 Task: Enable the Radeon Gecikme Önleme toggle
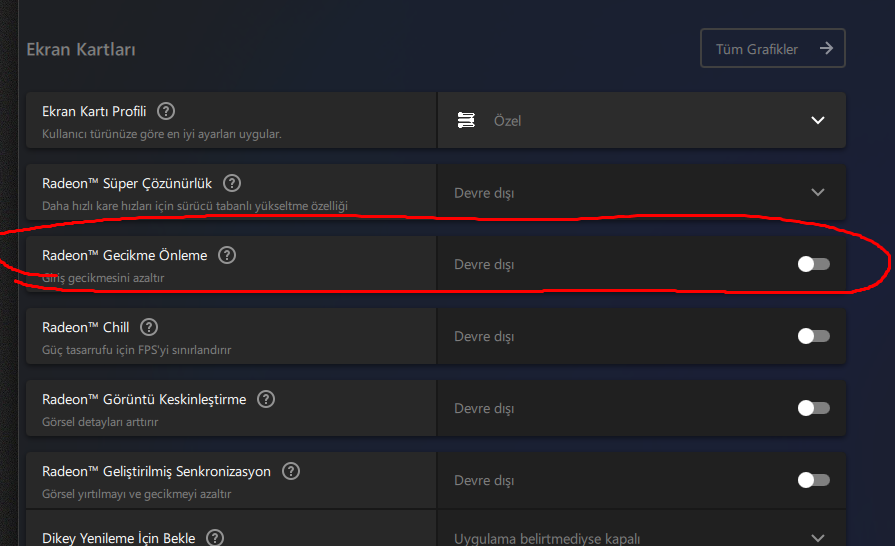tap(813, 264)
